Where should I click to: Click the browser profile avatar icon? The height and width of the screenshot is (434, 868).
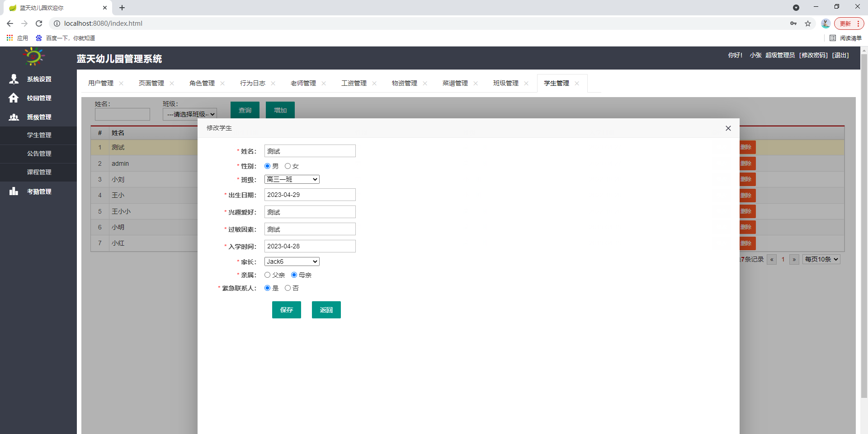point(826,23)
